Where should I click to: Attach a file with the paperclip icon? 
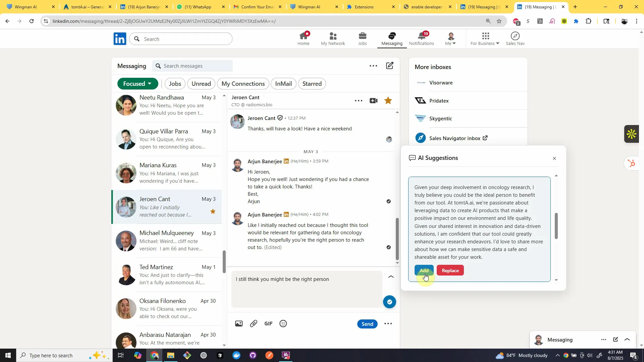pos(254,324)
